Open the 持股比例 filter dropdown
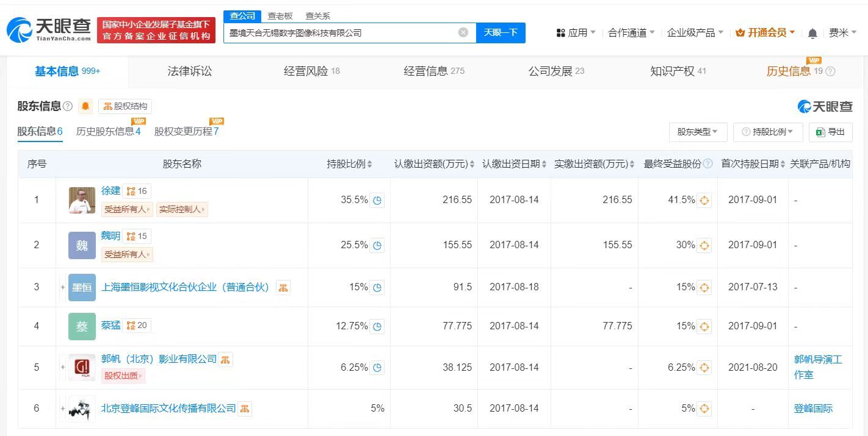The width and height of the screenshot is (868, 436). pyautogui.click(x=768, y=132)
